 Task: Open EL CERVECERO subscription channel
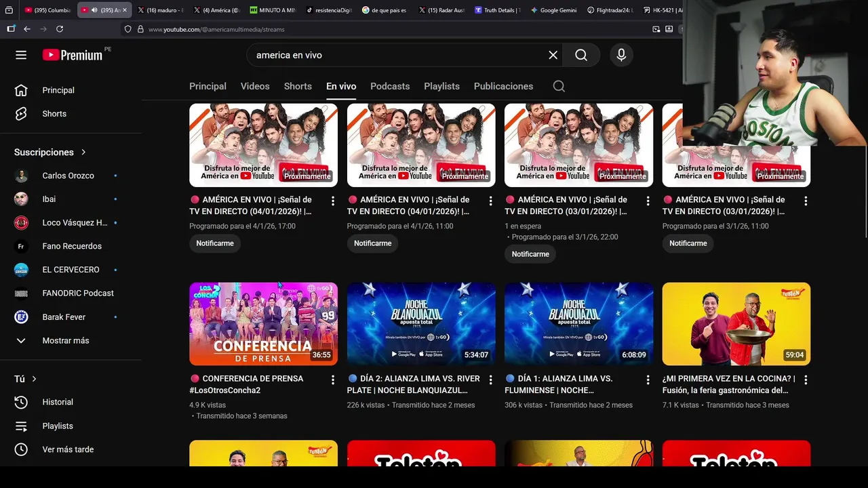(71, 270)
